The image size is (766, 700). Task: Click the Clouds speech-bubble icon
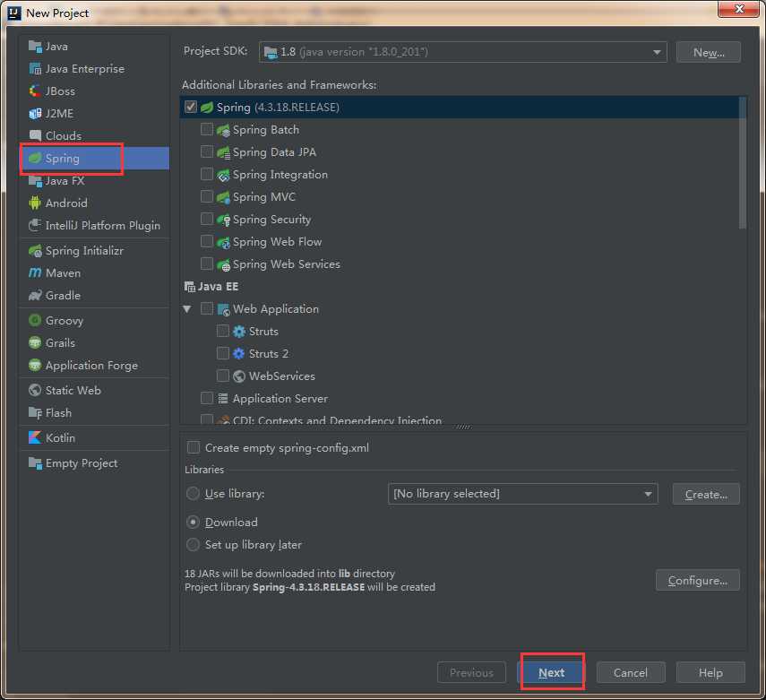pos(35,135)
